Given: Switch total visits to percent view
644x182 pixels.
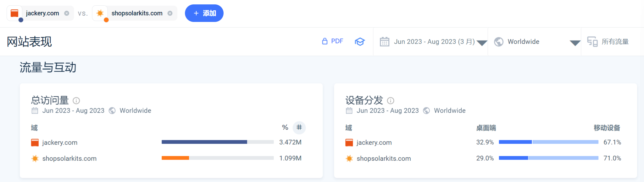Looking at the screenshot, I should (x=285, y=127).
